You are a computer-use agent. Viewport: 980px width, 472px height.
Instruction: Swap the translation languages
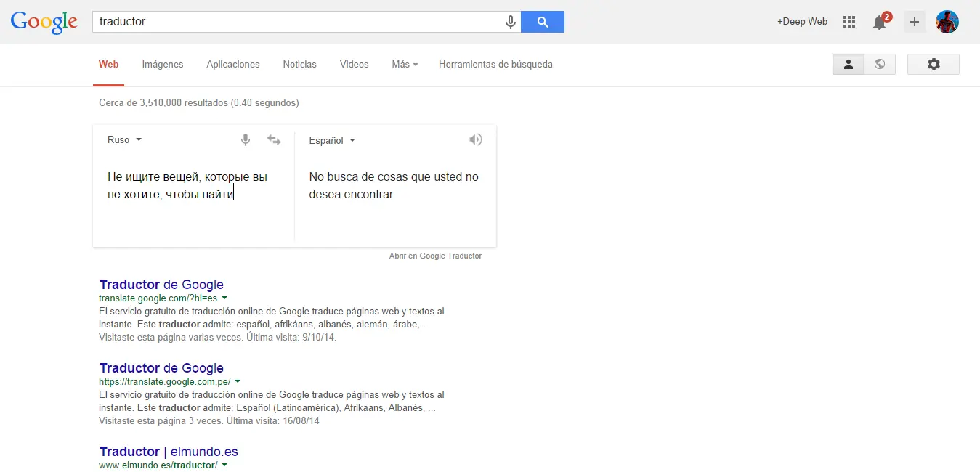(x=274, y=139)
